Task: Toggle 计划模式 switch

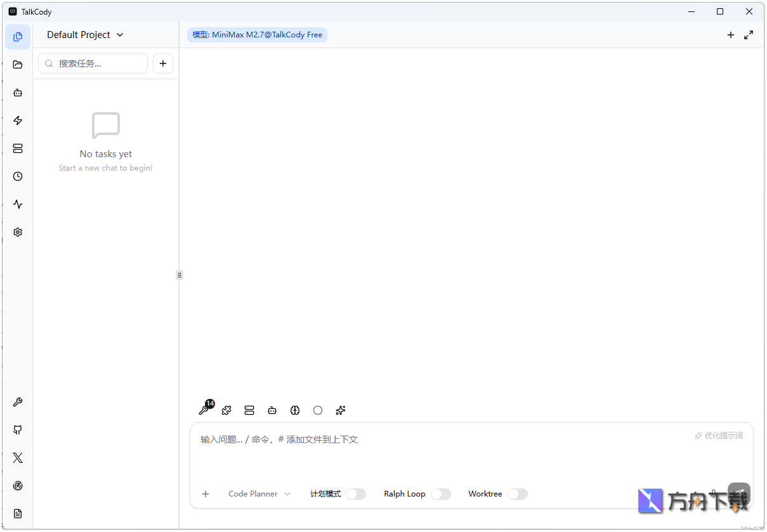Action: (356, 494)
